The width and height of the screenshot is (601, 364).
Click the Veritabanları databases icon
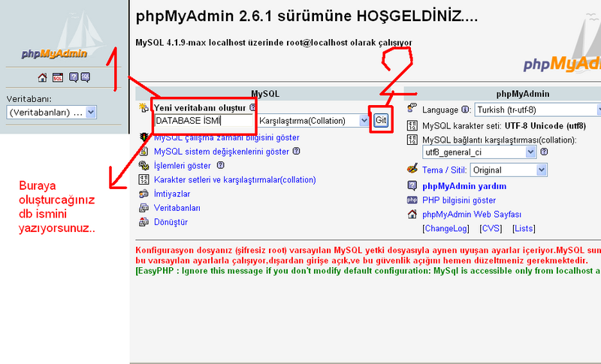pyautogui.click(x=143, y=208)
